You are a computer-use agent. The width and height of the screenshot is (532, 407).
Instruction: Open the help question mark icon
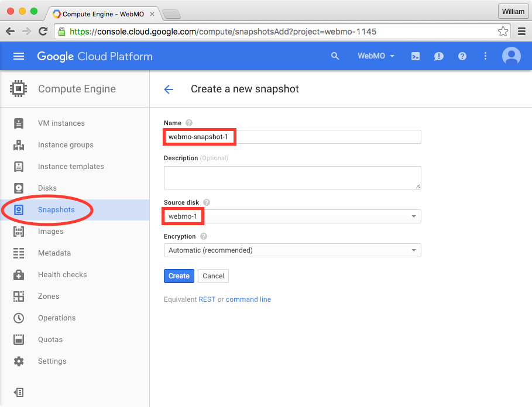(x=462, y=56)
